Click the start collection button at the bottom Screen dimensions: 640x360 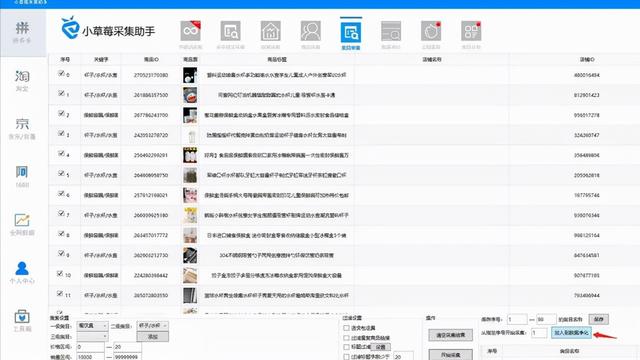451,355
